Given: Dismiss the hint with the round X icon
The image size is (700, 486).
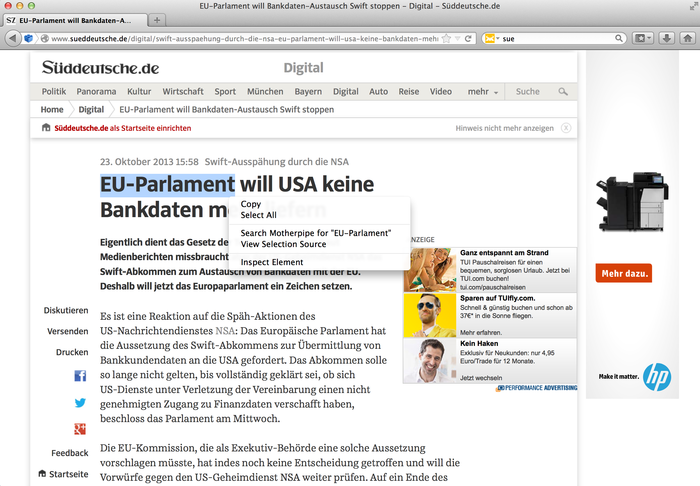Looking at the screenshot, I should (566, 128).
